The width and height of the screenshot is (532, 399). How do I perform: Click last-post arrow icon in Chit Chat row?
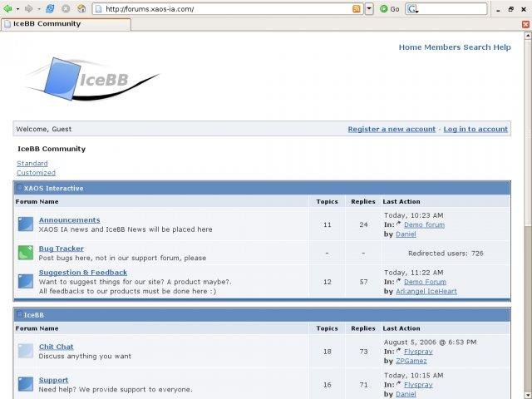(x=399, y=351)
